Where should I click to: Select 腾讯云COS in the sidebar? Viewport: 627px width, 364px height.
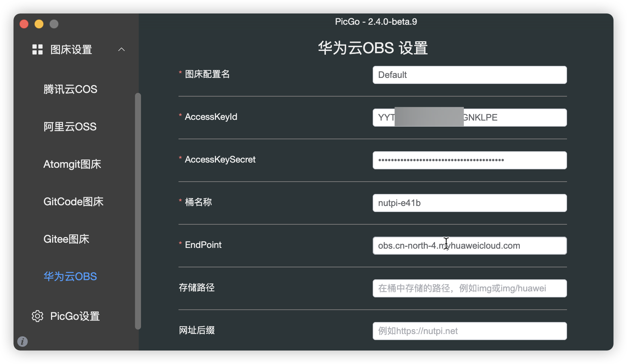tap(70, 89)
